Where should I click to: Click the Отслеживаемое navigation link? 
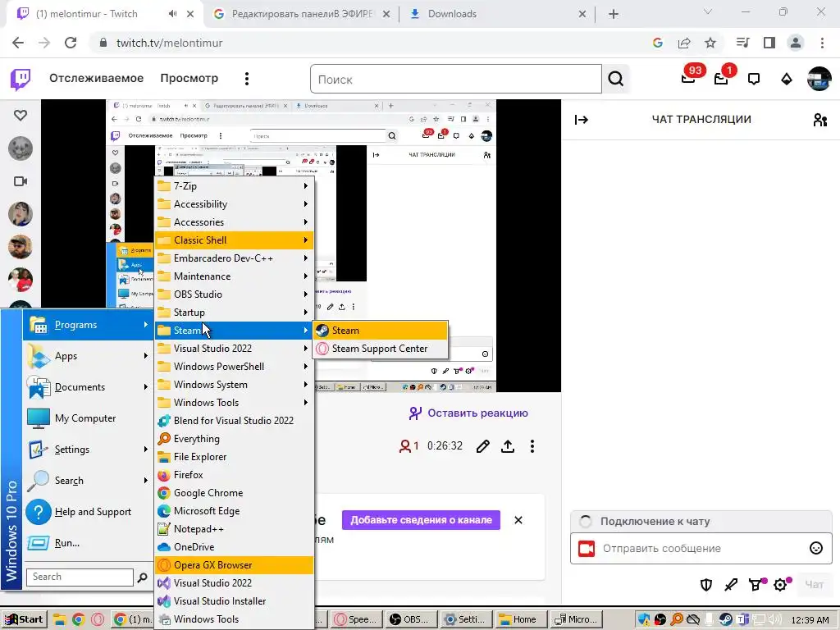(x=97, y=78)
